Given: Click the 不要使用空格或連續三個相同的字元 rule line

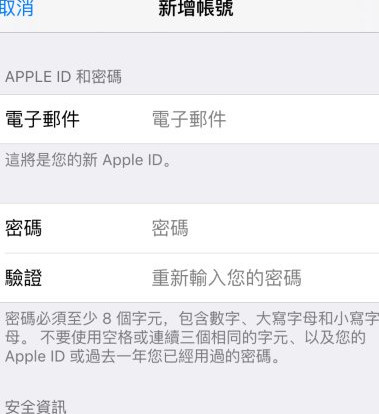Looking at the screenshot, I should [185, 337].
